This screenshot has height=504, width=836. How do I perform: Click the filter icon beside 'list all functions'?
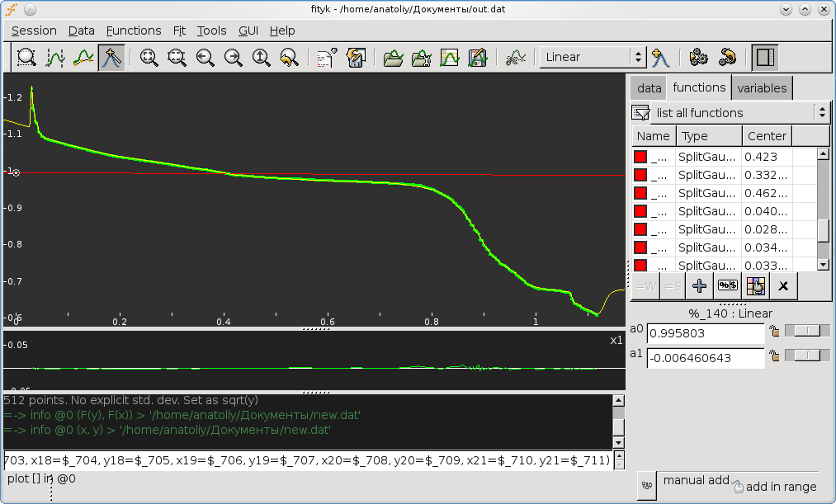click(640, 113)
